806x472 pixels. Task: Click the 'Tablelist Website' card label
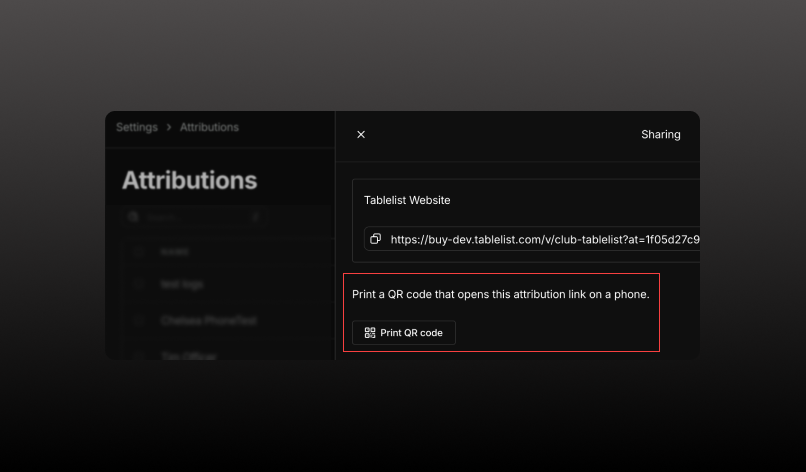click(x=407, y=200)
